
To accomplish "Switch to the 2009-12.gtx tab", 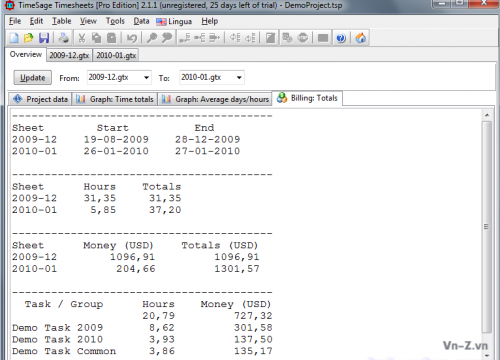I will point(69,55).
